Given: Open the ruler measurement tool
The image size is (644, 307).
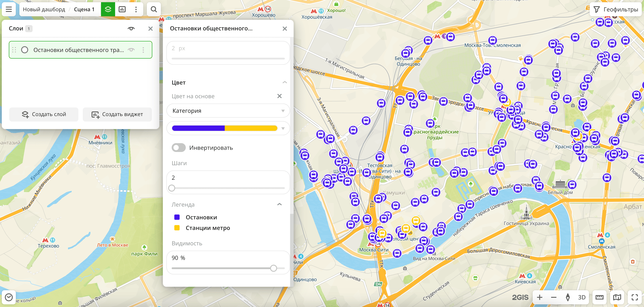Looking at the screenshot, I should (x=599, y=297).
